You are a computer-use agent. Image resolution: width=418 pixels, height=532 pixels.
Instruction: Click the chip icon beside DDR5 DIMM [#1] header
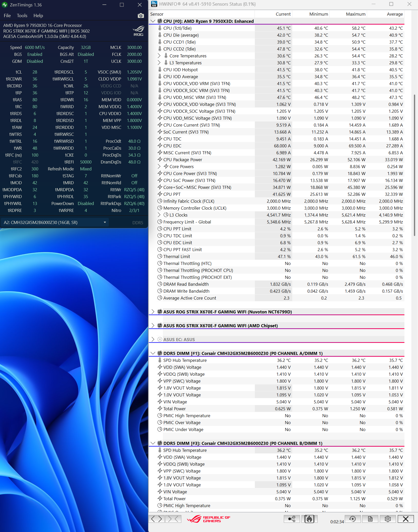pyautogui.click(x=160, y=353)
